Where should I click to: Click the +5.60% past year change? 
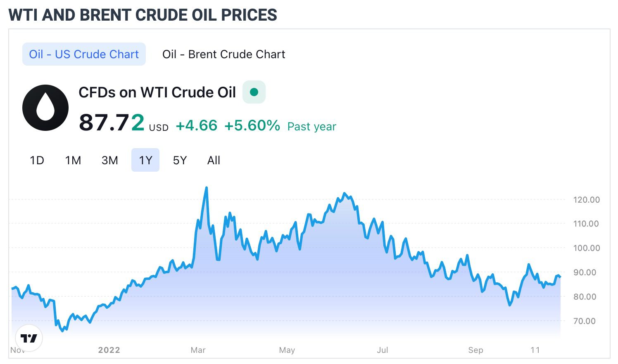[252, 125]
